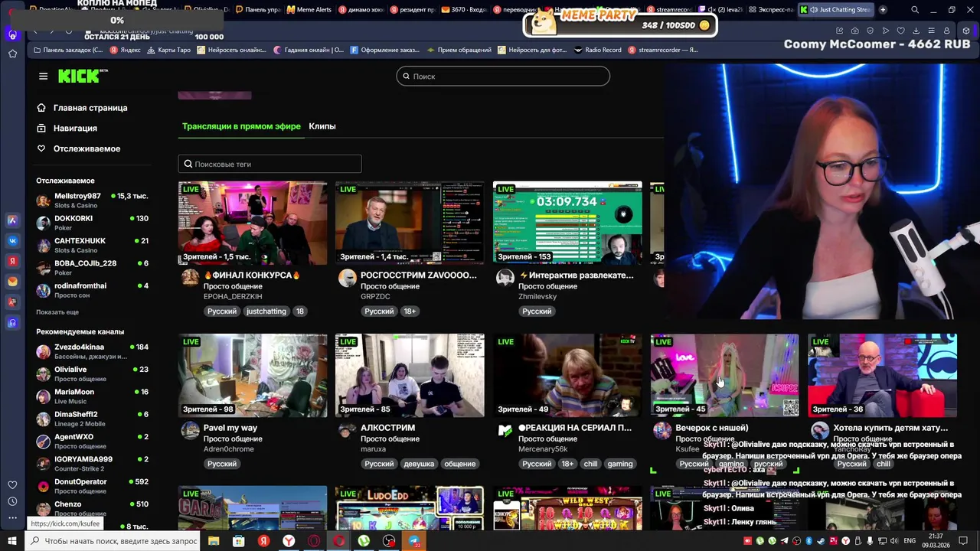The width and height of the screenshot is (980, 551).
Task: Open DimaSheffl2 recommended channel
Action: tap(92, 419)
